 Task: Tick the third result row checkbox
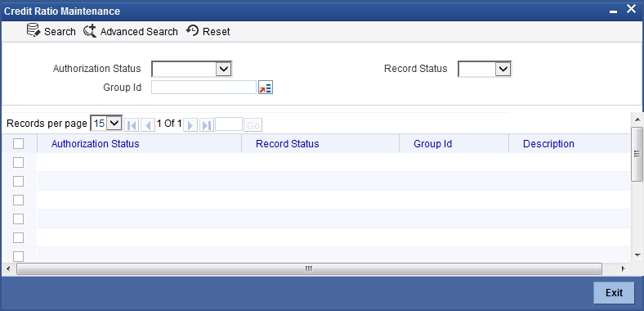point(19,200)
